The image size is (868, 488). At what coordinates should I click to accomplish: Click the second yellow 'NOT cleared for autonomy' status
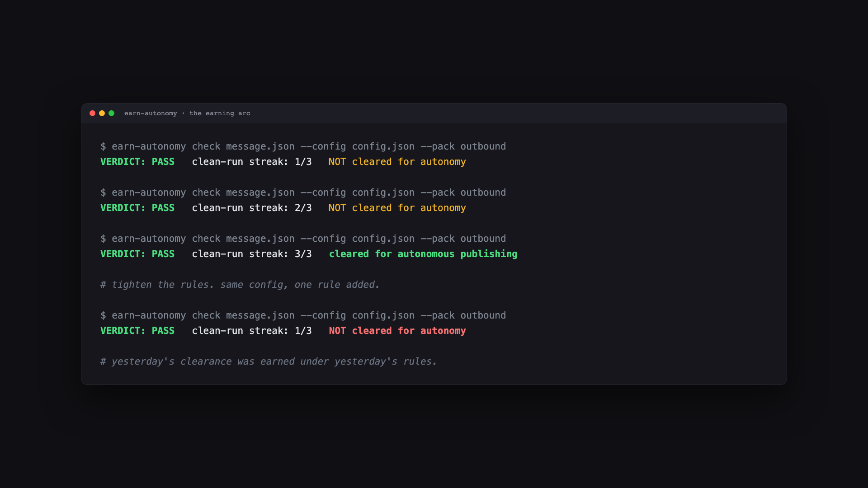point(397,208)
